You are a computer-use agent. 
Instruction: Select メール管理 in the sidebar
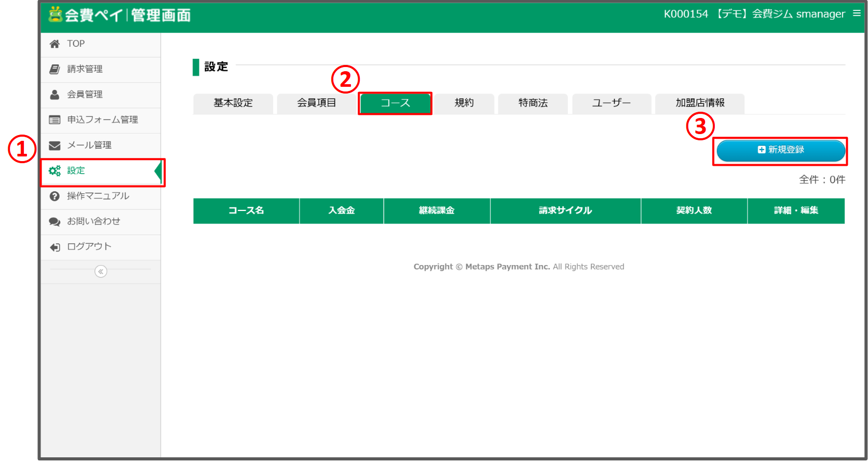point(101,146)
